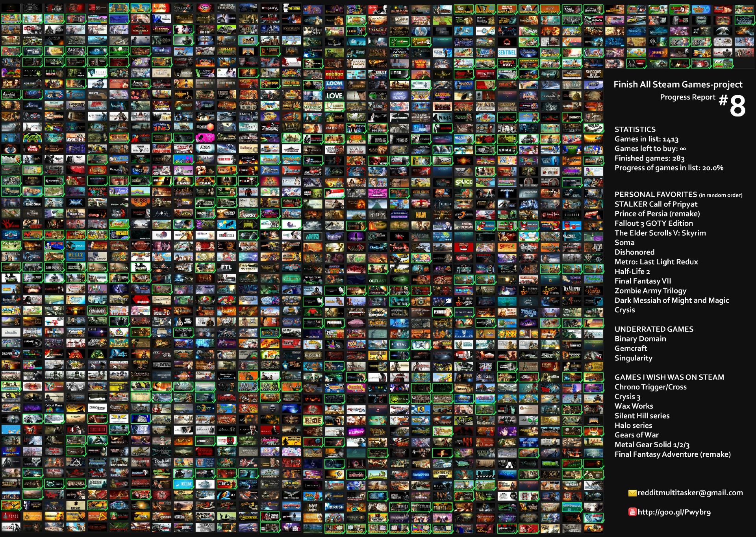Open the YouTube icon beside the goo.gl link
The width and height of the screenshot is (756, 537).
(632, 512)
